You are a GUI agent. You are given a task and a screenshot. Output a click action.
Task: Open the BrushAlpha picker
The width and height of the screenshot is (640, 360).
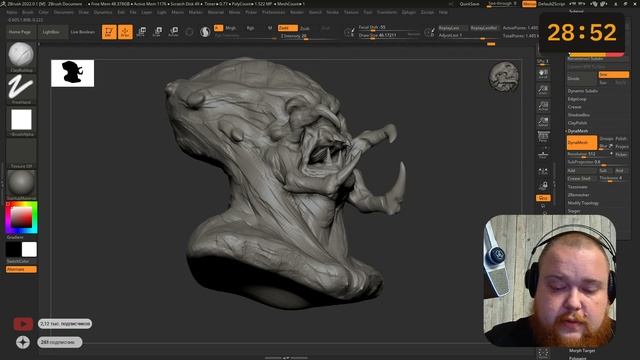pyautogui.click(x=21, y=121)
